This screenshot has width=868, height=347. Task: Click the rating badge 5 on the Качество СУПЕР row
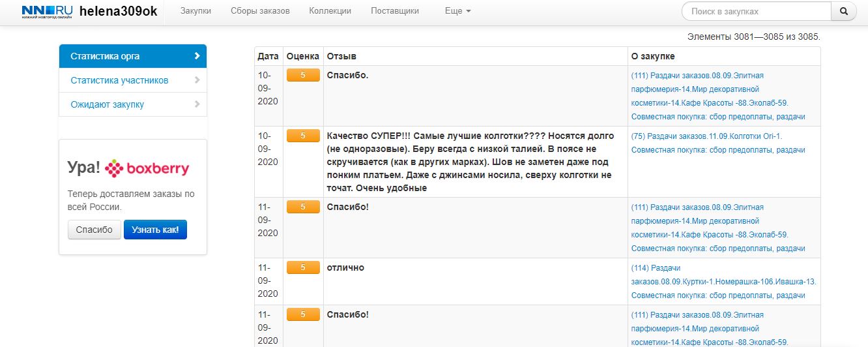click(303, 136)
